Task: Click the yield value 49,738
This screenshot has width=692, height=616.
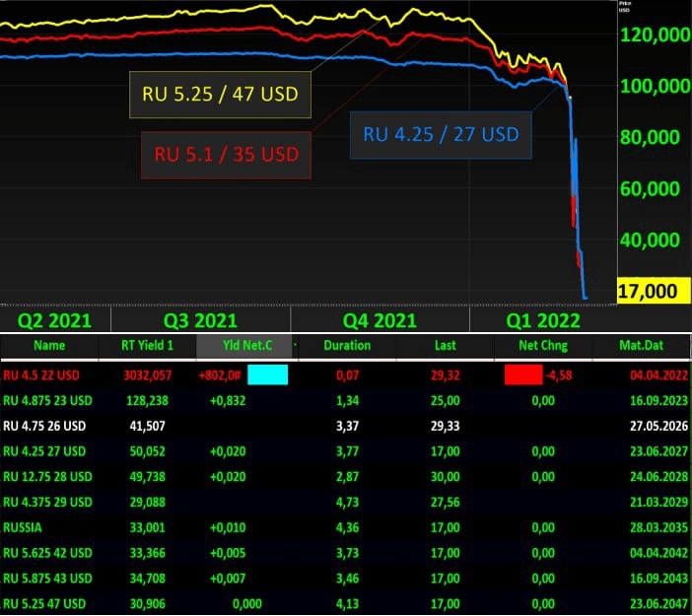Action: (x=148, y=477)
